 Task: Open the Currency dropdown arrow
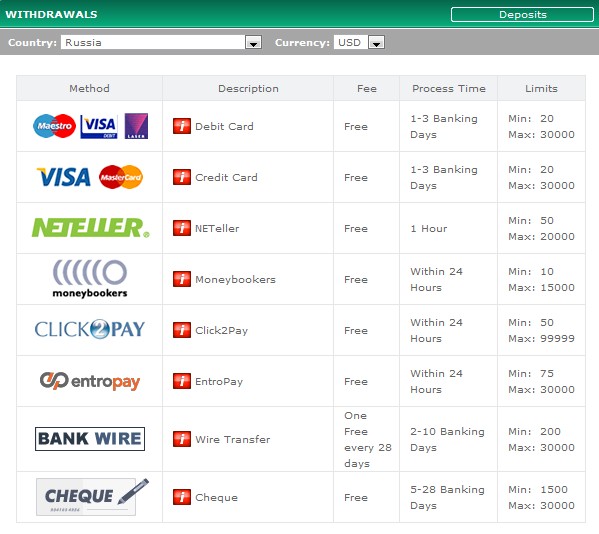[376, 42]
